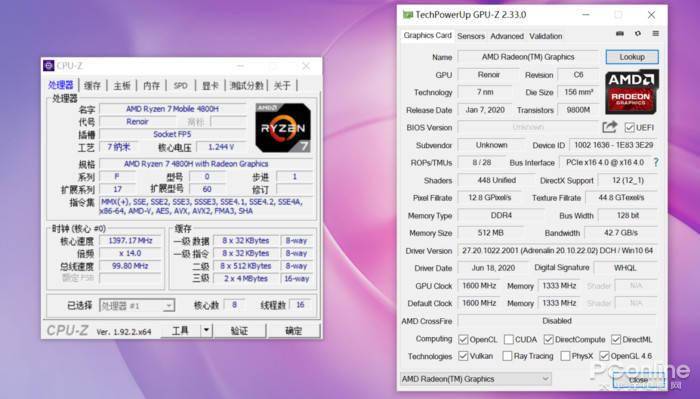This screenshot has height=399, width=700.
Task: Expand the CPU-Z tools dropdown arrow
Action: click(206, 330)
